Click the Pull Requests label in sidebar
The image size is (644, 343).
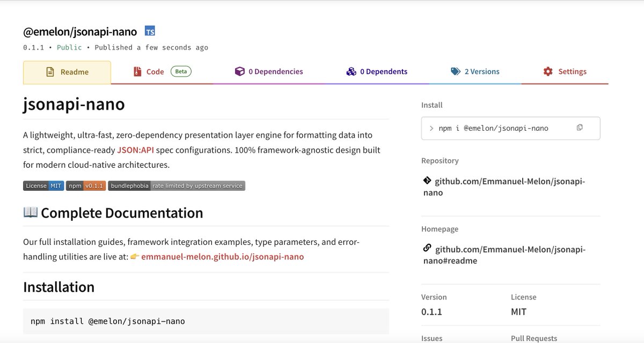tap(534, 338)
